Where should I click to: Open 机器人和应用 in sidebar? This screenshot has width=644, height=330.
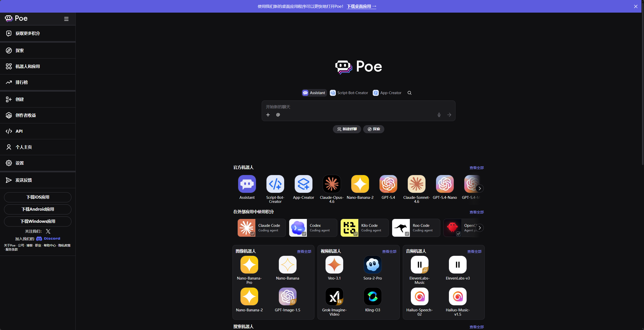tap(38, 66)
